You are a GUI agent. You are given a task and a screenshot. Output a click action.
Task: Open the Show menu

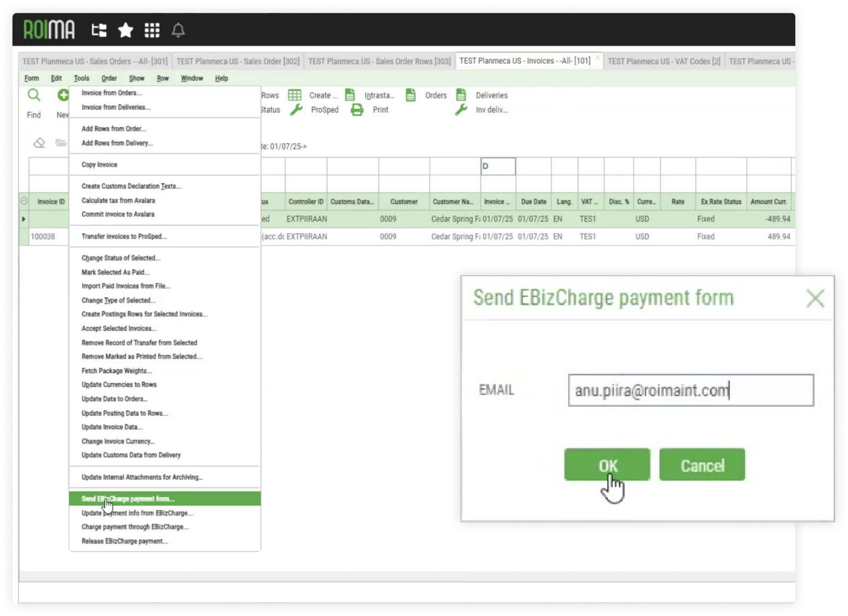tap(137, 78)
